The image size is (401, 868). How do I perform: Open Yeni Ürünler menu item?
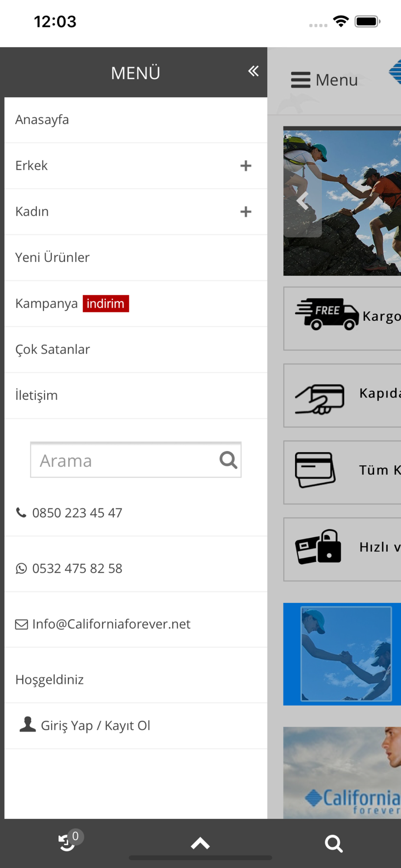pyautogui.click(x=136, y=258)
